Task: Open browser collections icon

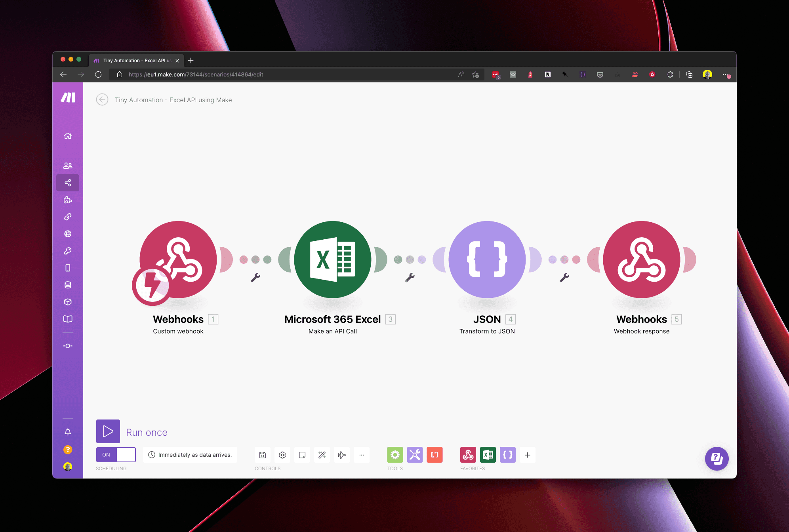Action: tap(689, 74)
